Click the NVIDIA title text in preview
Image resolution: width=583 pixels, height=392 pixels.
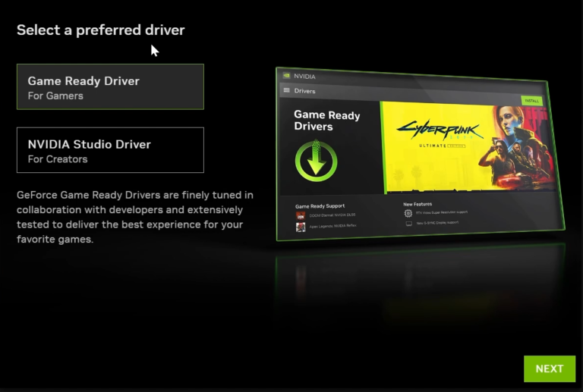[x=304, y=77]
